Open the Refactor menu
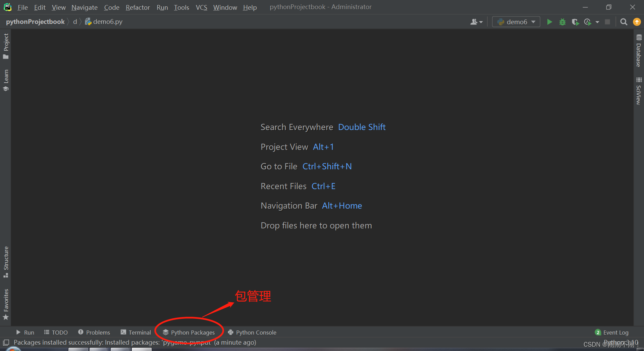Screen dimensions: 644x351 pos(138,7)
